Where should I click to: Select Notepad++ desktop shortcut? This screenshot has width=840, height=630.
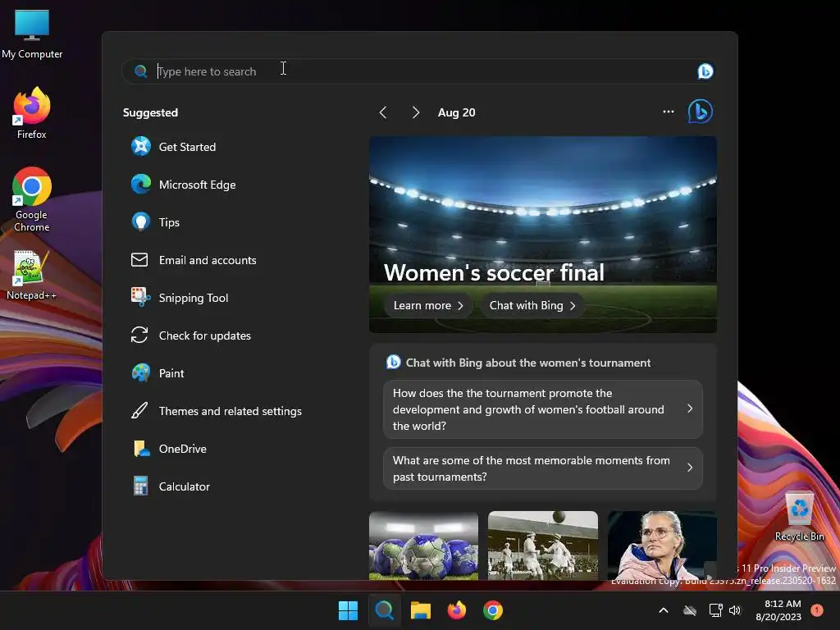(32, 275)
